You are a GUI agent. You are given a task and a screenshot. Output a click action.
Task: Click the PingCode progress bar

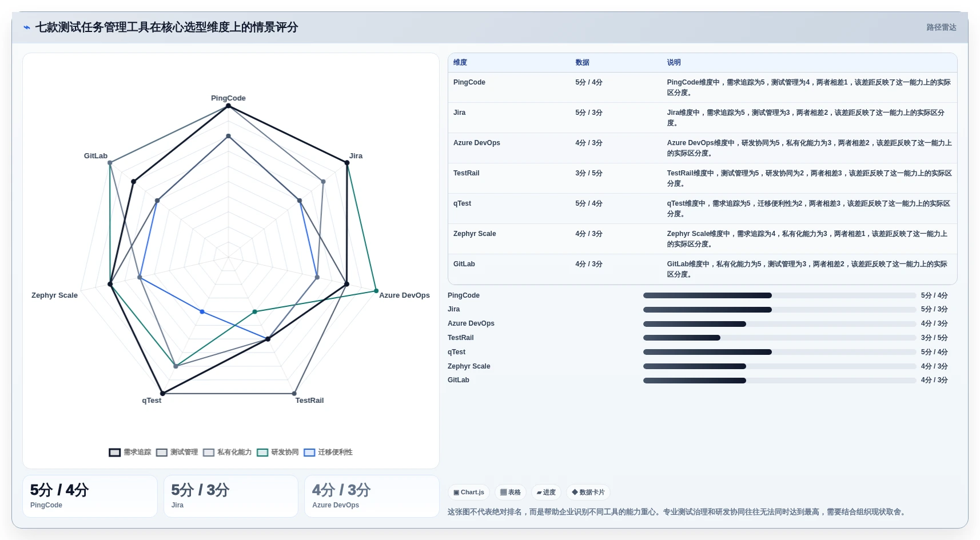click(x=779, y=295)
